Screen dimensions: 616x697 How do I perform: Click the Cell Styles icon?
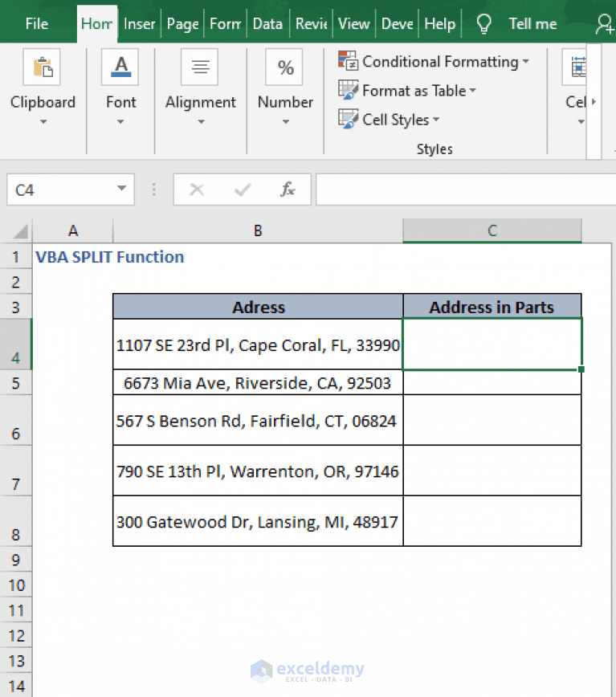click(348, 119)
